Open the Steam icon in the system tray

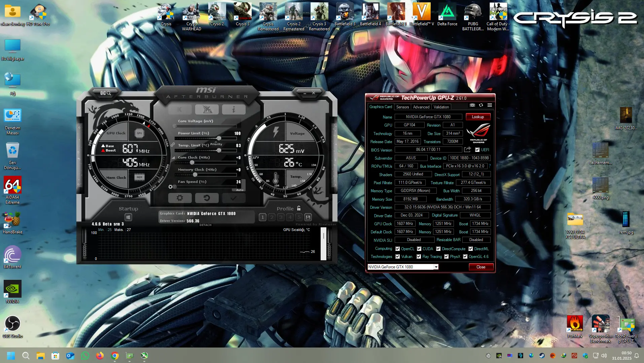pos(542,356)
